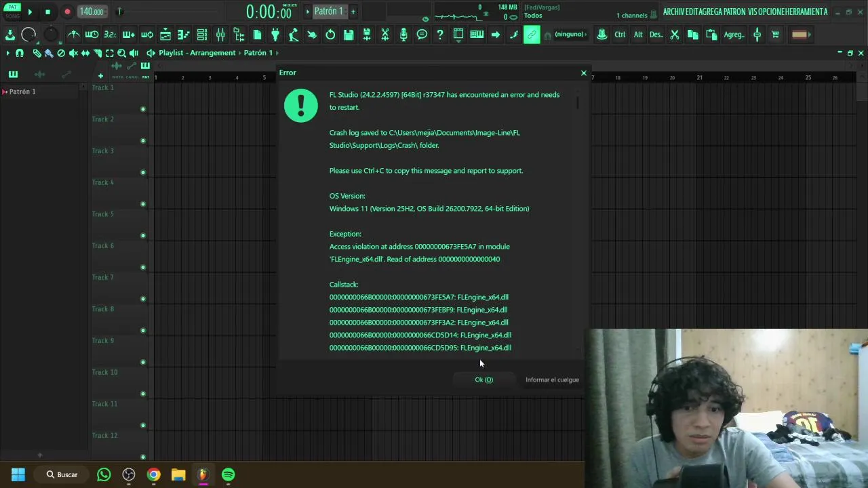Open the EDIT menu

click(x=692, y=12)
